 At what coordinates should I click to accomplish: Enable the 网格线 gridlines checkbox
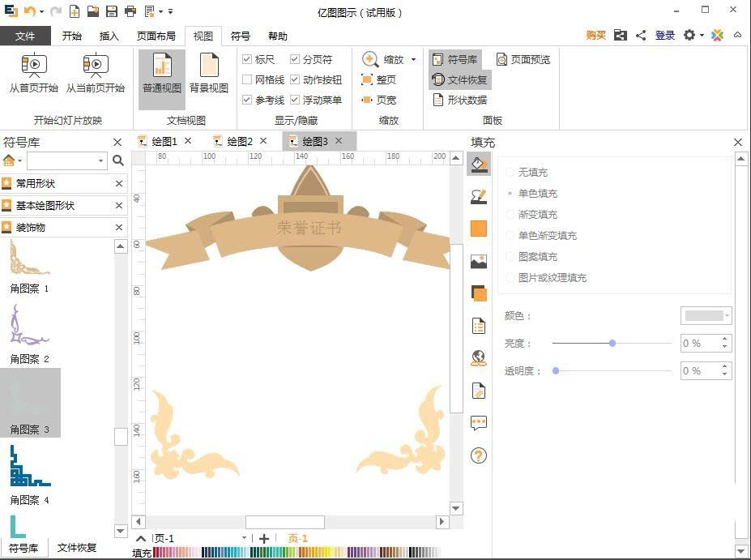point(246,79)
